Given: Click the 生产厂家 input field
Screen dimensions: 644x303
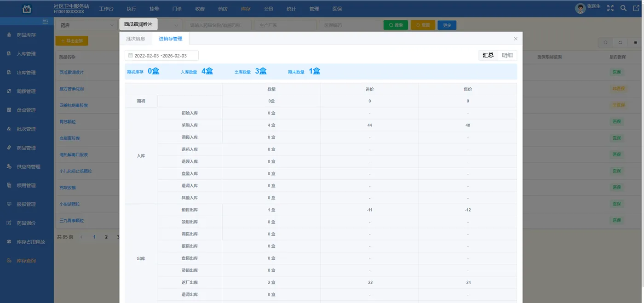Looking at the screenshot, I should coord(286,25).
